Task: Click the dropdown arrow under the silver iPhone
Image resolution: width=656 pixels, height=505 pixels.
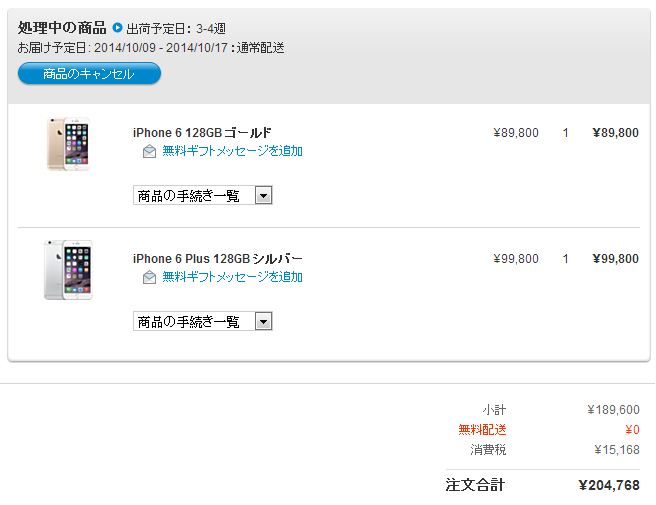Action: point(264,321)
